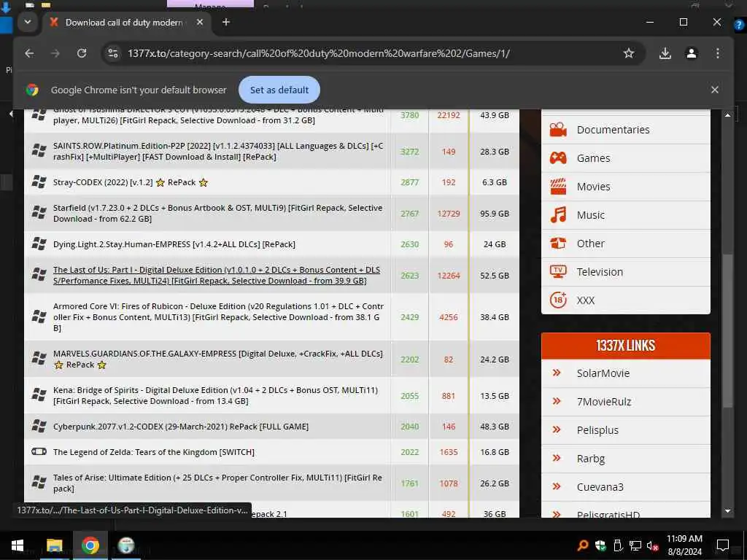Image resolution: width=747 pixels, height=560 pixels.
Task: Click the arrow icon beside Rarbg
Action: 557,458
